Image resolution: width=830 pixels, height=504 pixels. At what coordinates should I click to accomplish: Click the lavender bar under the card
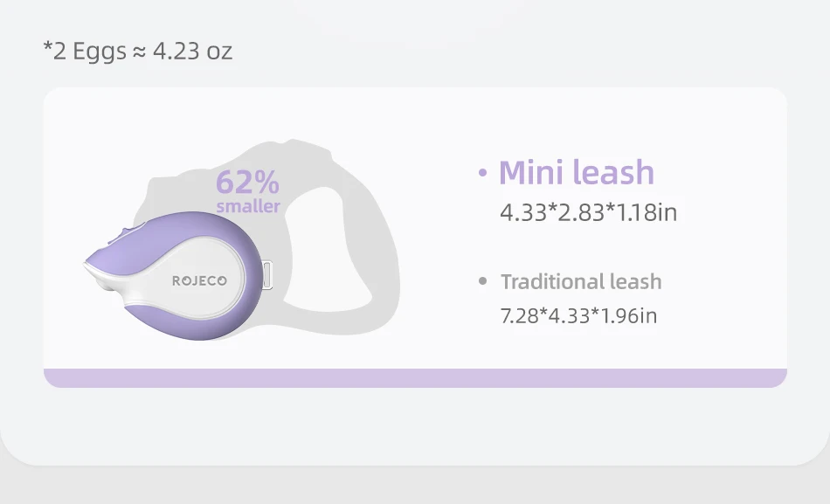[415, 378]
